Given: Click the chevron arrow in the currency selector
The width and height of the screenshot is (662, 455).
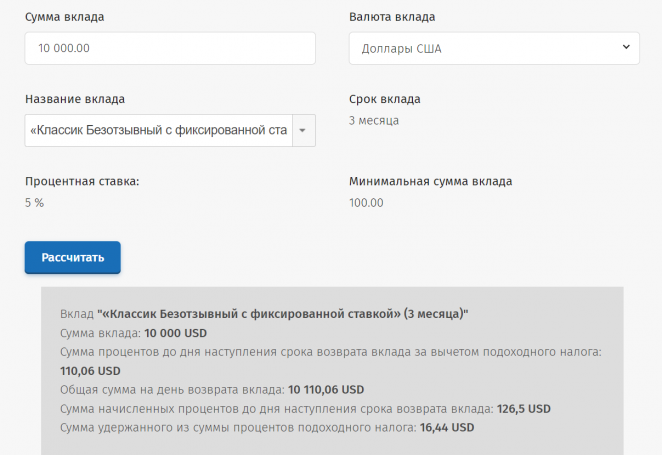Looking at the screenshot, I should point(625,47).
